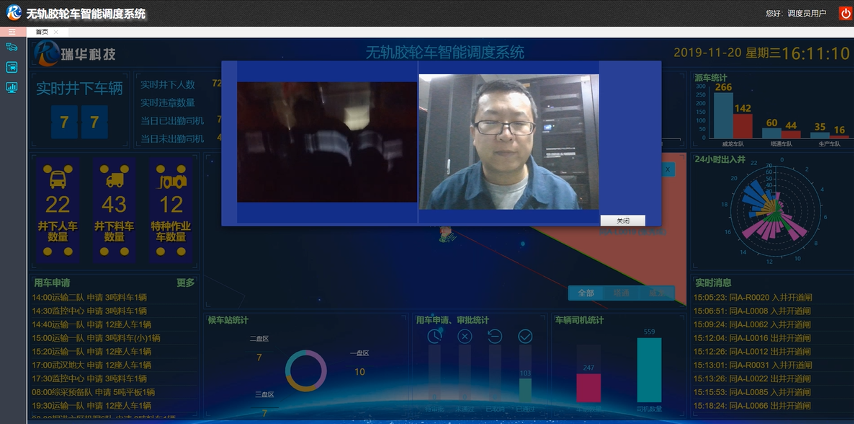This screenshot has height=424, width=854.
Task: Click the 特种作业车数量 count 12
Action: 171,205
